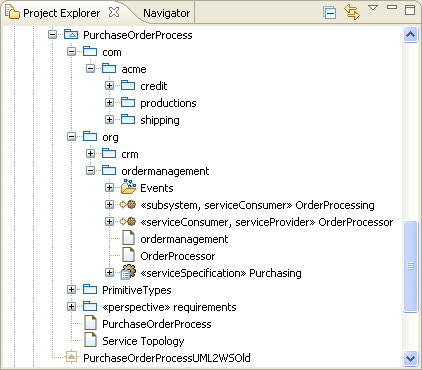Viewport: 422px width, 370px height.
Task: Select the ordermanagement diagram label
Action: tap(184, 239)
